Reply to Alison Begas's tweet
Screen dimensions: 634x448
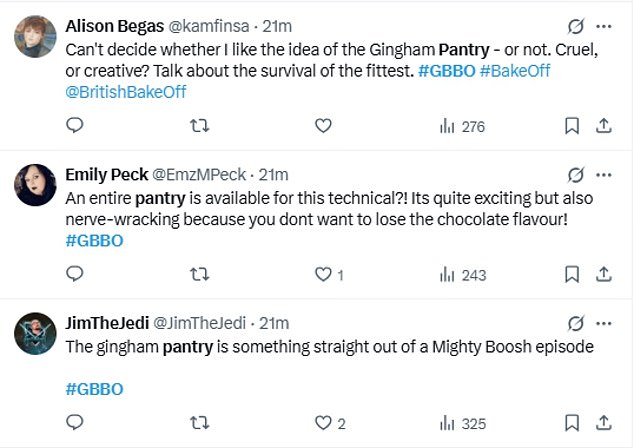coord(74,126)
